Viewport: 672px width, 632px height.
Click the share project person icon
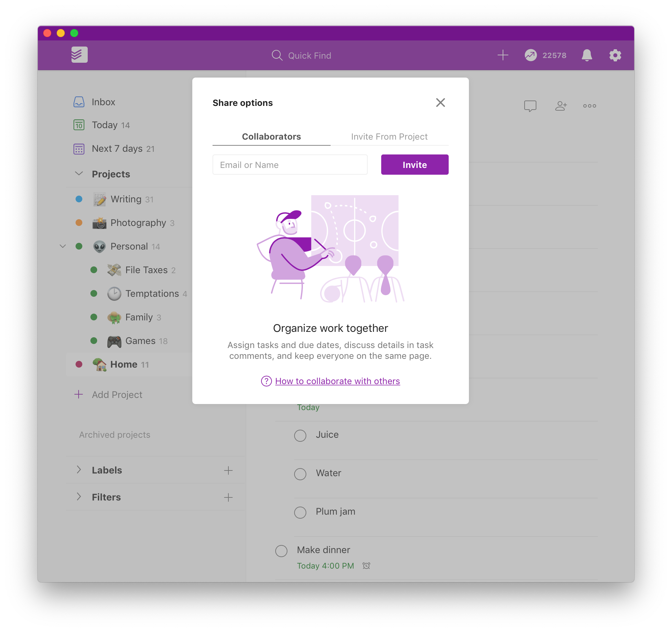[x=561, y=106]
